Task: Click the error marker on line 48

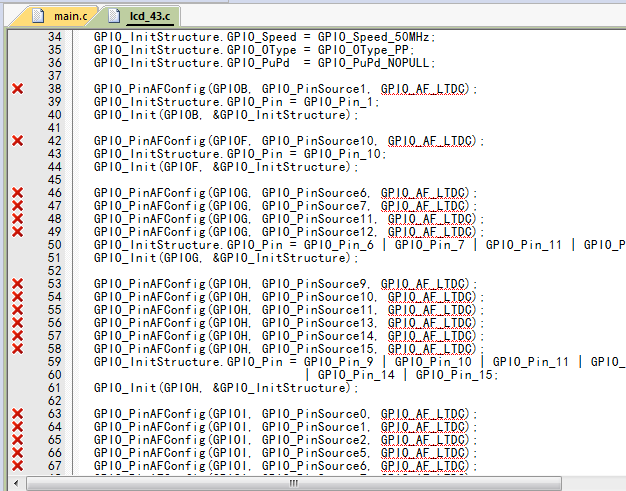Action: pos(18,219)
